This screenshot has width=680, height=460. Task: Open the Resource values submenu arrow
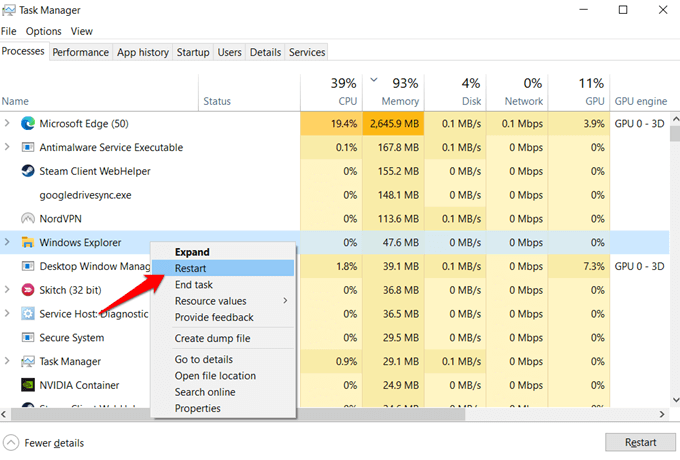pyautogui.click(x=285, y=300)
